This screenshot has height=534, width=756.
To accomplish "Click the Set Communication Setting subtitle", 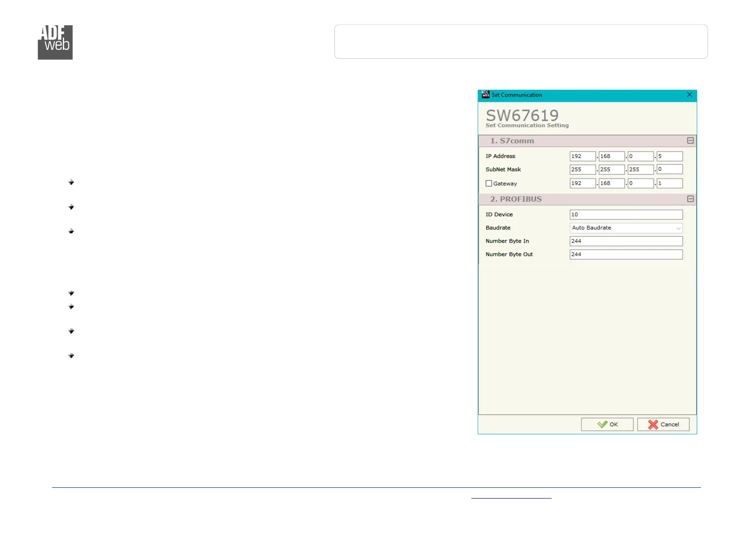I will [x=527, y=126].
